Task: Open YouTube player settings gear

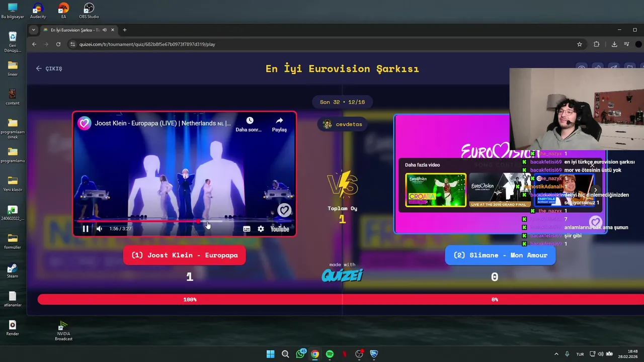Action: pyautogui.click(x=261, y=229)
